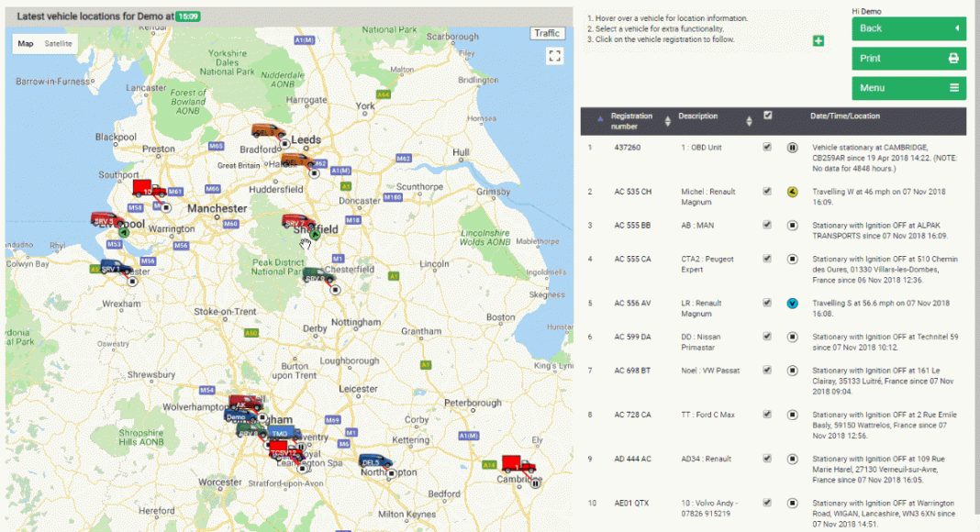
Task: Select the Map view tab
Action: point(26,44)
